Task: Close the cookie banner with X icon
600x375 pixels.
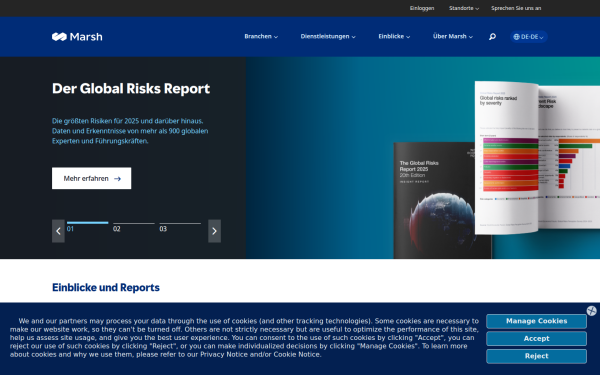Action: (591, 310)
